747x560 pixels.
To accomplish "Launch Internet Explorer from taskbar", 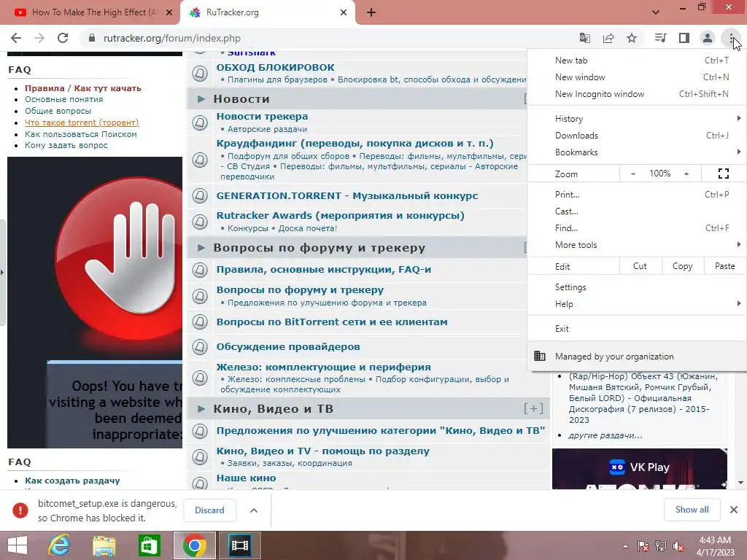I will pyautogui.click(x=60, y=545).
